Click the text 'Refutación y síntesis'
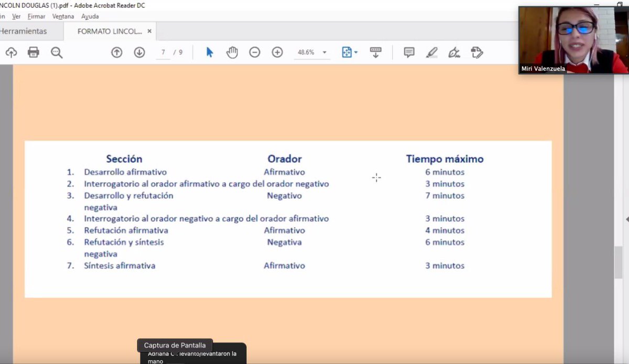The width and height of the screenshot is (629, 364). click(x=124, y=242)
